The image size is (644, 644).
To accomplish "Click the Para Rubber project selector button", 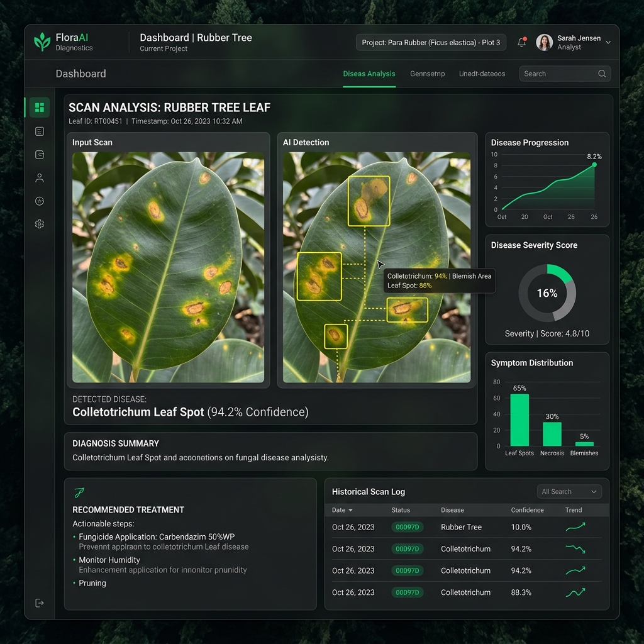I will (x=431, y=42).
